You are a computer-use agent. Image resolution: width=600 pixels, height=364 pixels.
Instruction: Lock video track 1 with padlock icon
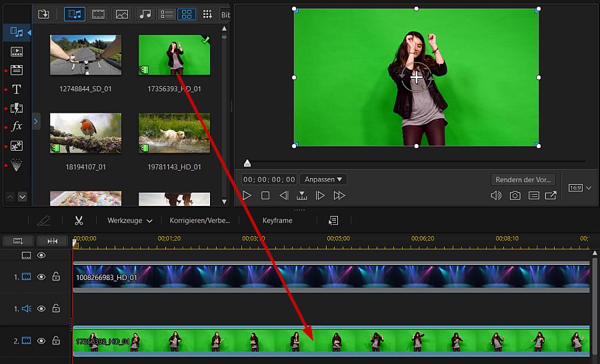[x=56, y=277]
